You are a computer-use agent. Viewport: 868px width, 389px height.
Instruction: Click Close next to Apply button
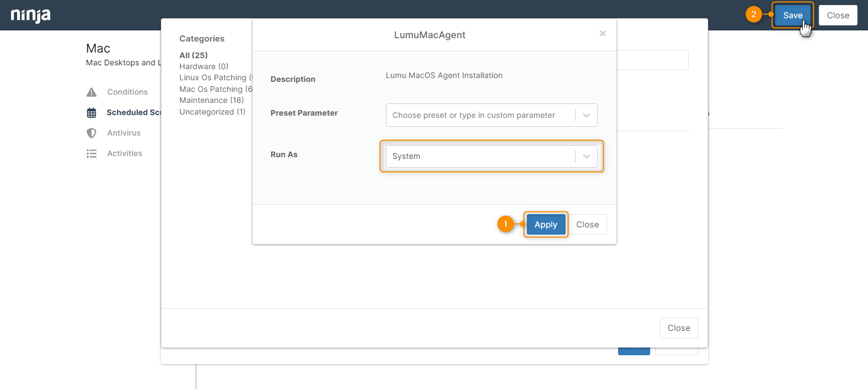tap(587, 225)
